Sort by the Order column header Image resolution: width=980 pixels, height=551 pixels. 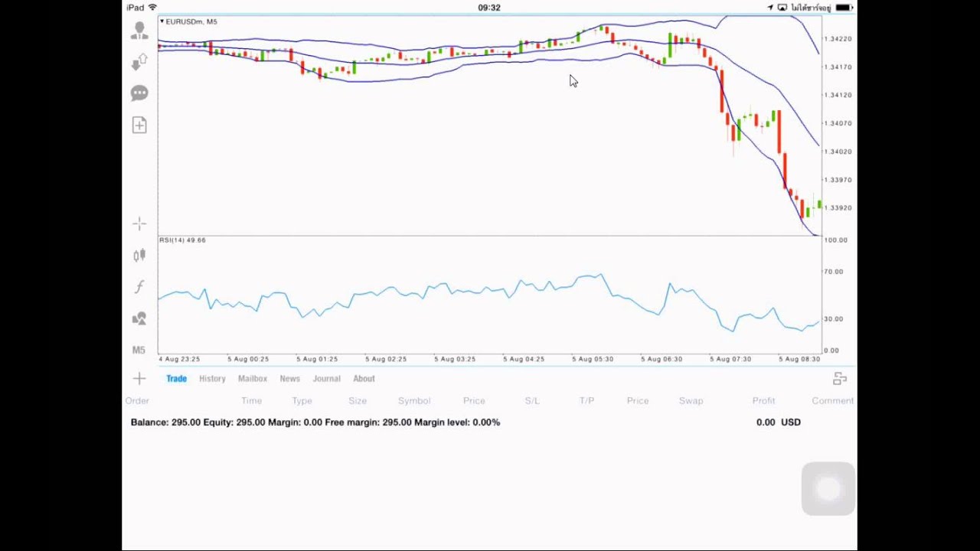tap(137, 401)
